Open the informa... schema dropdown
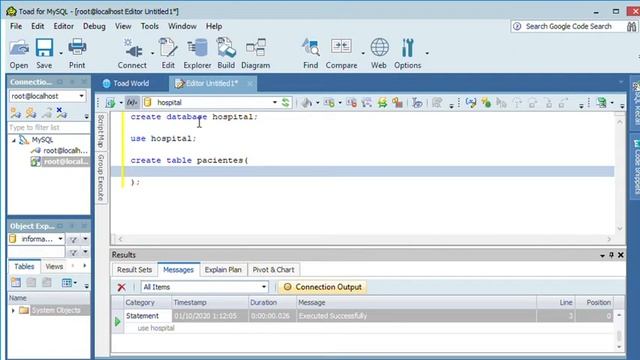Screen dimensions: 640x360 [x=60, y=239]
